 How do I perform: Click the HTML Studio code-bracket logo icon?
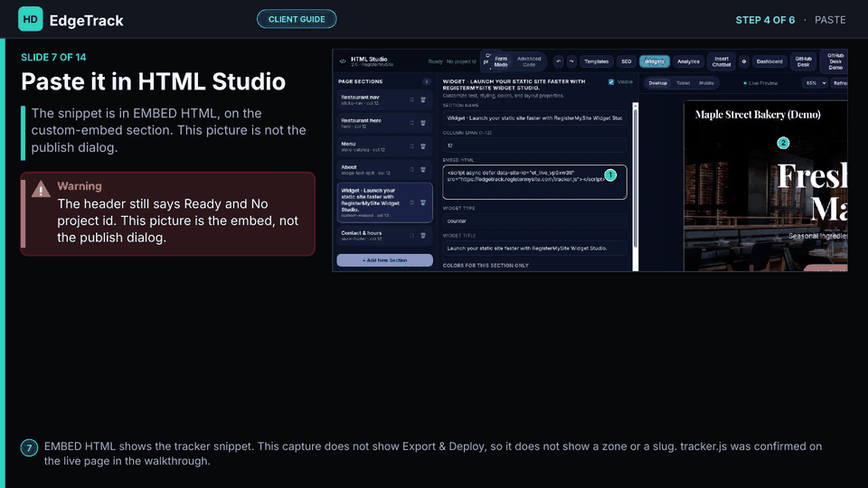(x=343, y=61)
